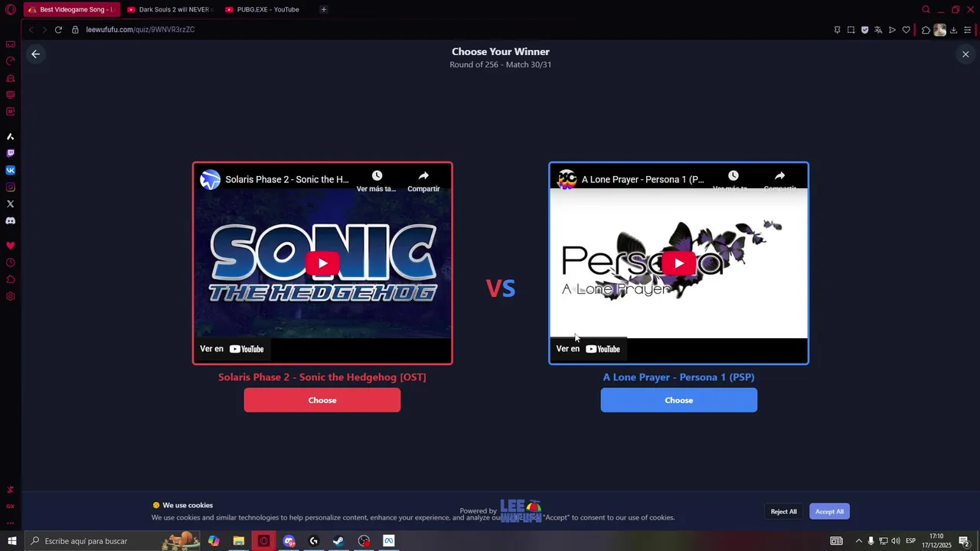Open Persona video channel avatar

click(x=567, y=180)
